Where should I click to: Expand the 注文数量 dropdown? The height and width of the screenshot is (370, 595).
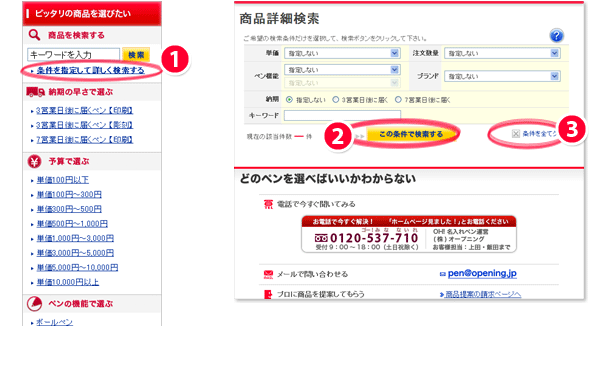tap(502, 53)
